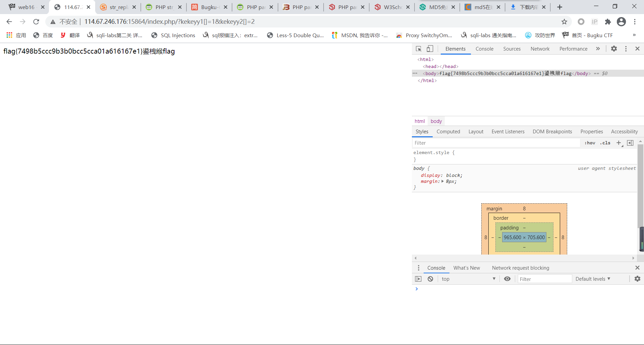This screenshot has width=644, height=345.
Task: Switch to the Network tab
Action: tap(540, 49)
